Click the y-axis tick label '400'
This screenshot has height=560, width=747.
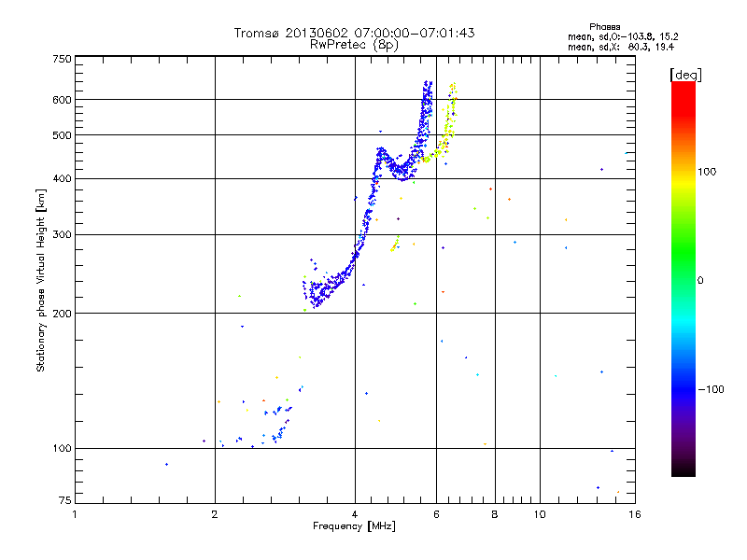(x=62, y=178)
